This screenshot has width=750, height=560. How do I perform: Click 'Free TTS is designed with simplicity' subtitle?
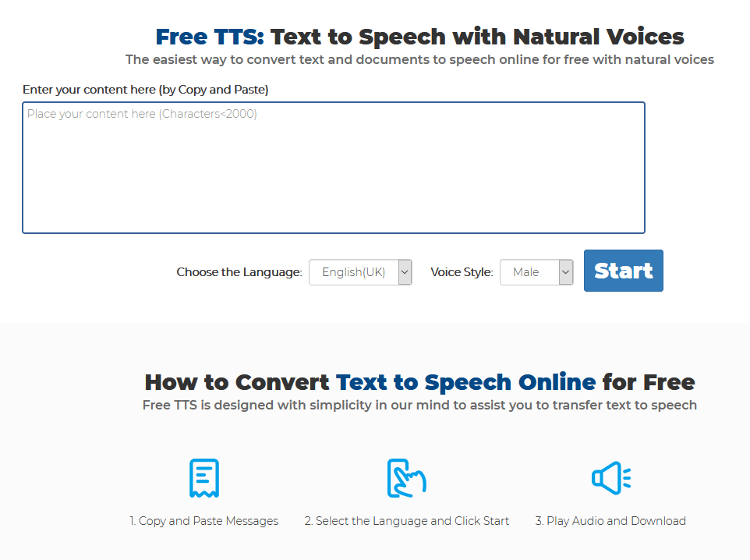[419, 405]
